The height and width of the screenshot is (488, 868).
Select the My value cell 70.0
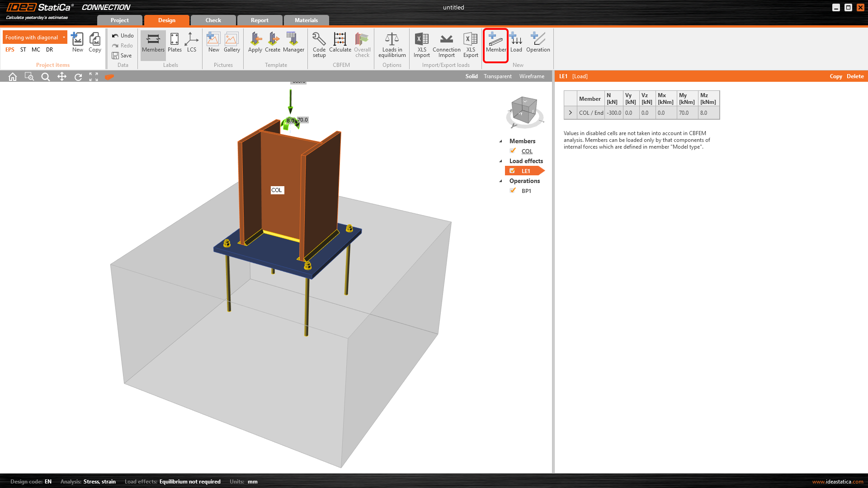tap(687, 113)
